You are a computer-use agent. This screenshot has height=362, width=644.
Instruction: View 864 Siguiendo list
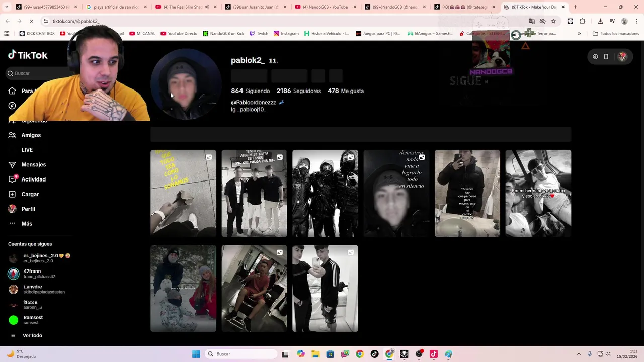[x=250, y=91]
